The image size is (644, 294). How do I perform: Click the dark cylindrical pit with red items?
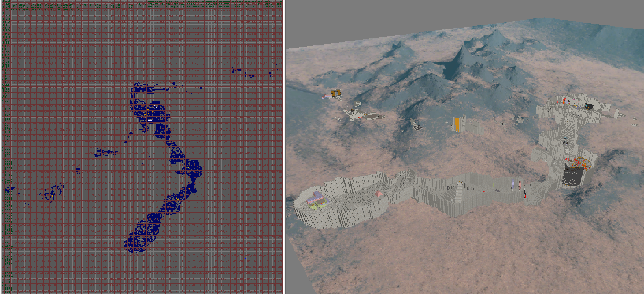click(x=573, y=174)
